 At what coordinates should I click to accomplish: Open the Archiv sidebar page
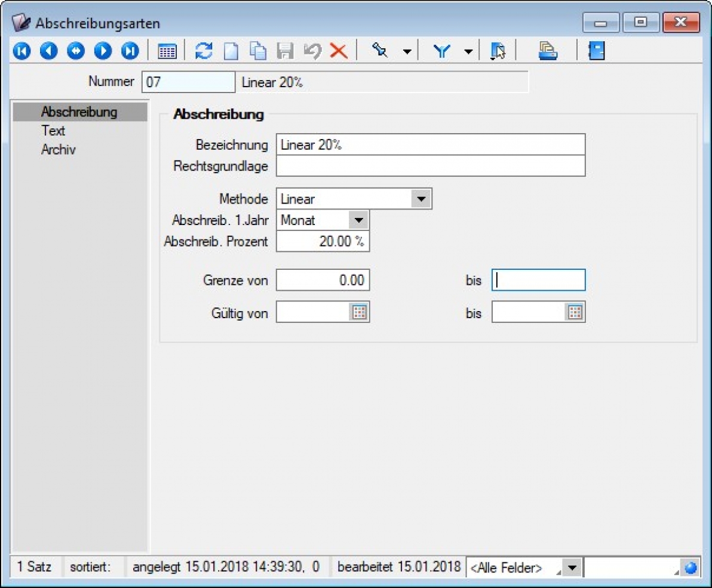[58, 150]
